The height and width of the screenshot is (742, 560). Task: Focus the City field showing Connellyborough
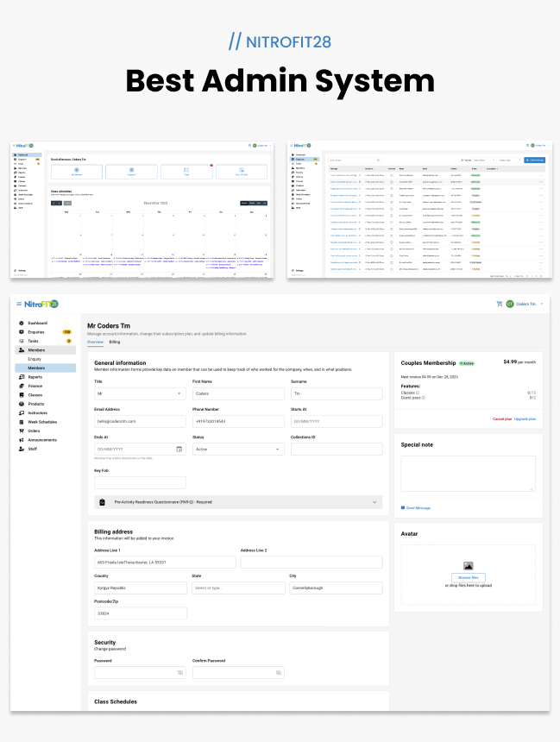click(x=337, y=588)
